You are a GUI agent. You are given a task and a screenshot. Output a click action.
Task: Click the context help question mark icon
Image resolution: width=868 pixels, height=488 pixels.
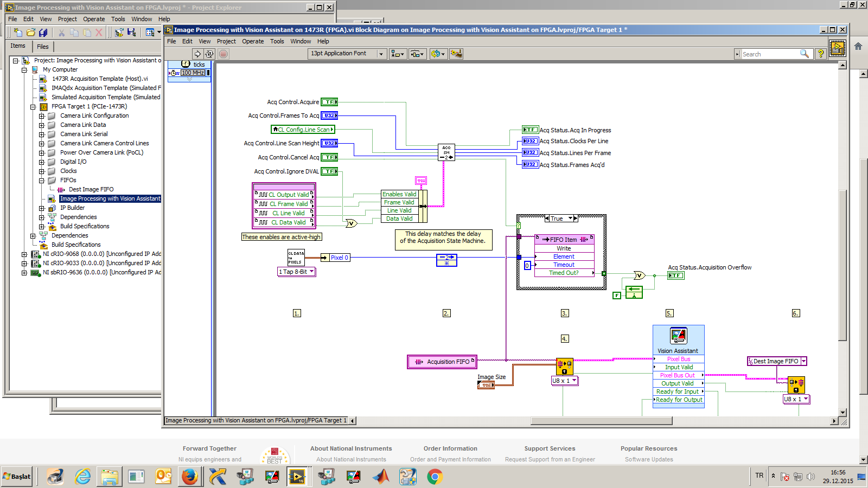click(x=821, y=54)
